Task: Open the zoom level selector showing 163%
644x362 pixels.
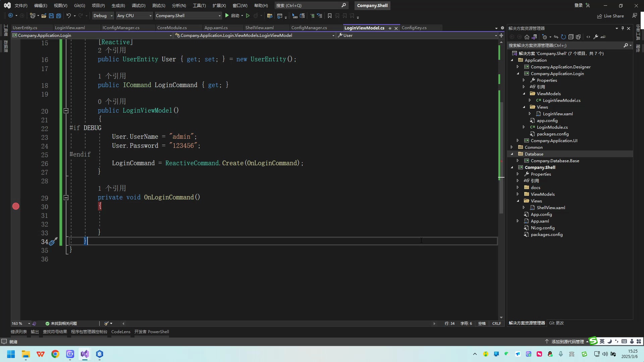Action: coord(19,323)
